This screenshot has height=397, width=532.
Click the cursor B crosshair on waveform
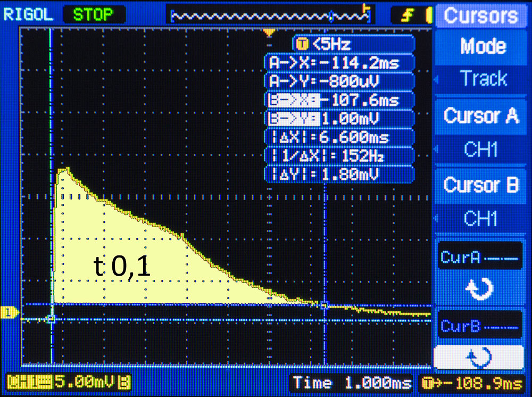[x=323, y=304]
